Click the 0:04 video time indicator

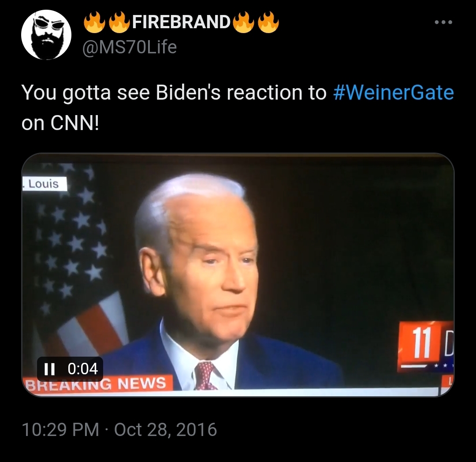coord(82,369)
